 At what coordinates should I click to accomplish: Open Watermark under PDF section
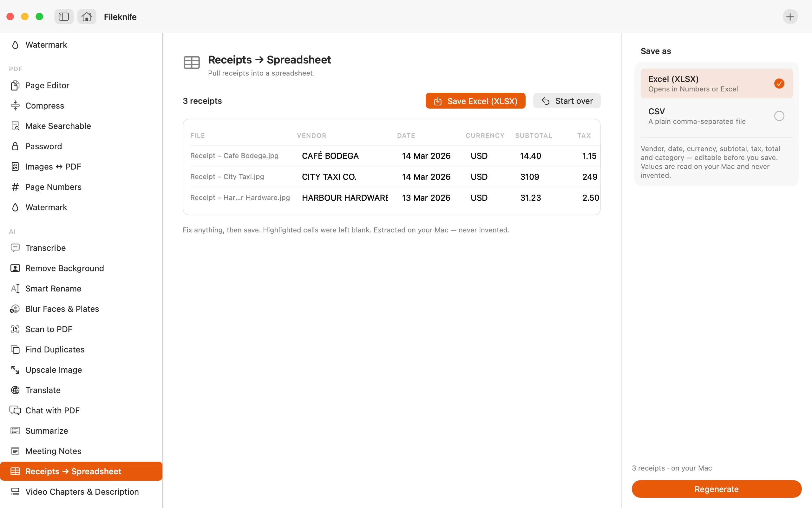click(x=81, y=207)
